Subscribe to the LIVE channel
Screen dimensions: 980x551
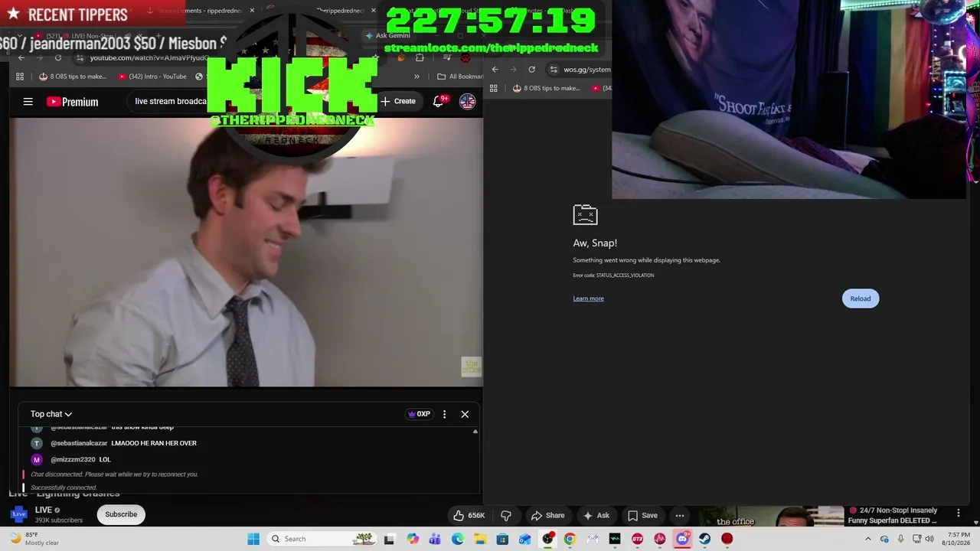[121, 514]
